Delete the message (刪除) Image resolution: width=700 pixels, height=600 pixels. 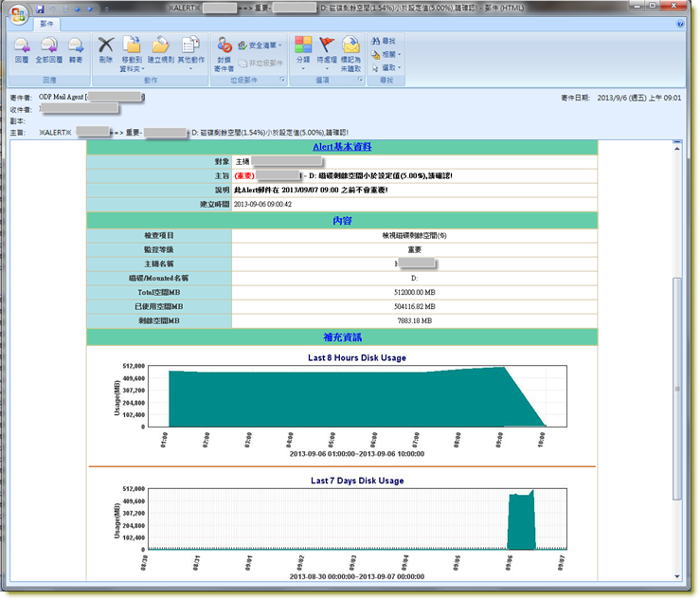[106, 50]
